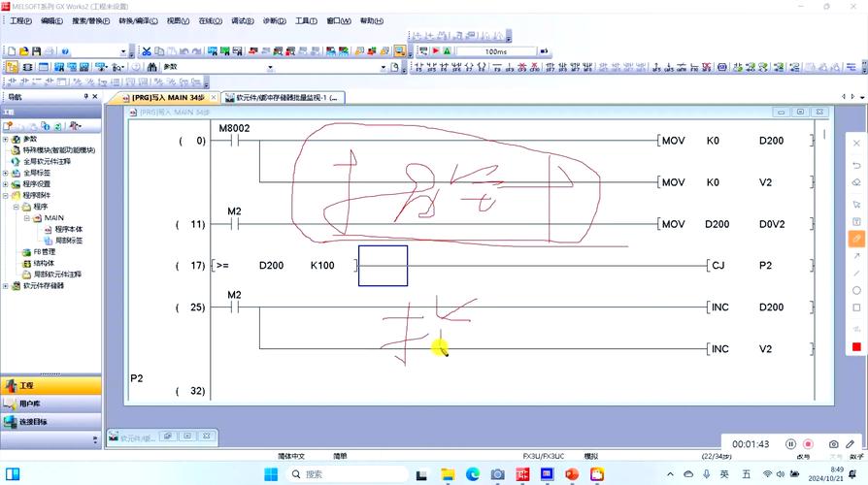Image resolution: width=868 pixels, height=485 pixels.
Task: Switch to the 软元件/缓冲存储器批量监视 tab
Action: [283, 97]
